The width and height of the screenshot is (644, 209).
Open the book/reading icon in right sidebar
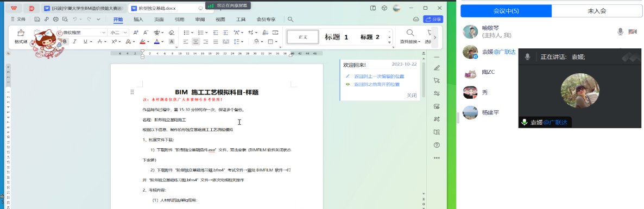click(x=437, y=132)
